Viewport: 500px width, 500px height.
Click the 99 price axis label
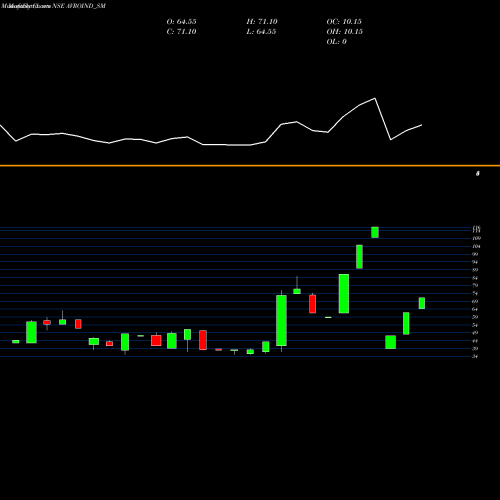click(475, 254)
